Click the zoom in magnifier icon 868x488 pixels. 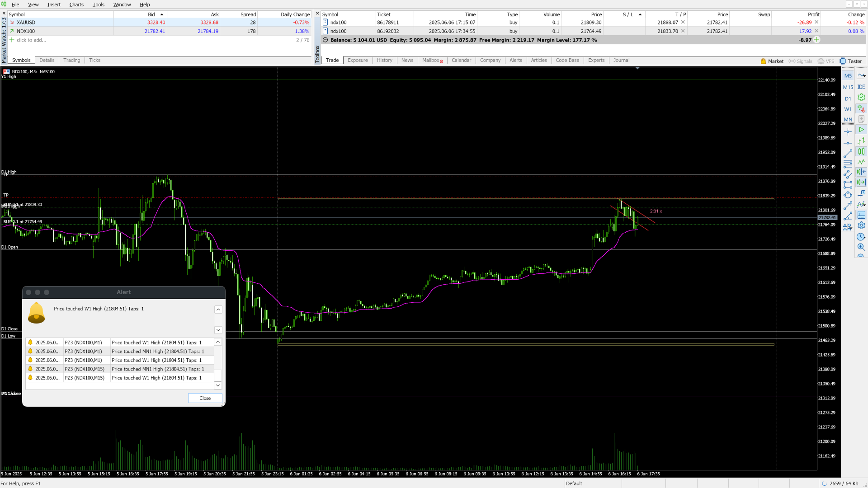(861, 247)
